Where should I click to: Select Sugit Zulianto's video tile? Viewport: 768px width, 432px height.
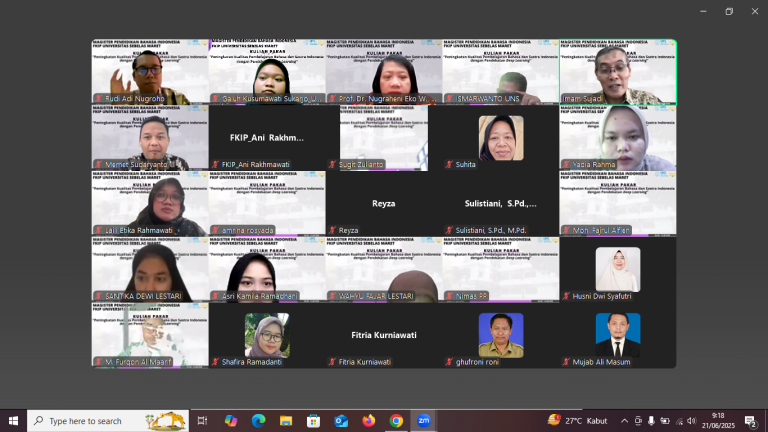click(x=384, y=138)
